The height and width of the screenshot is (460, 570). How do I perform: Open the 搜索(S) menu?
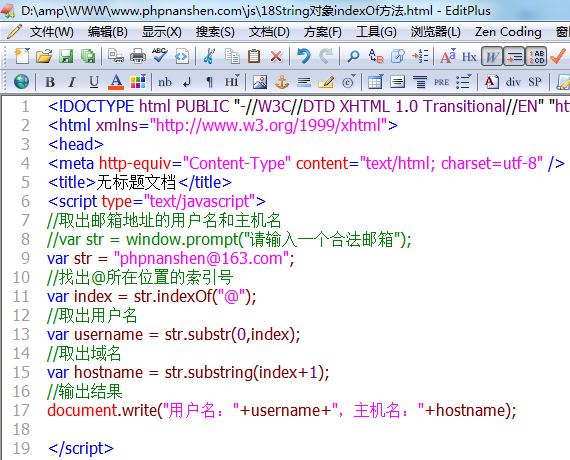point(215,32)
